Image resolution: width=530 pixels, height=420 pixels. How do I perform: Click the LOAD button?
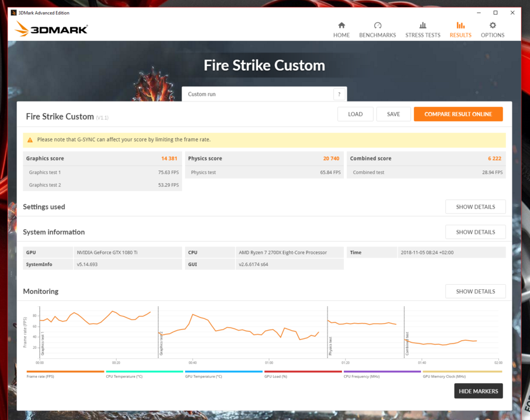pos(355,114)
